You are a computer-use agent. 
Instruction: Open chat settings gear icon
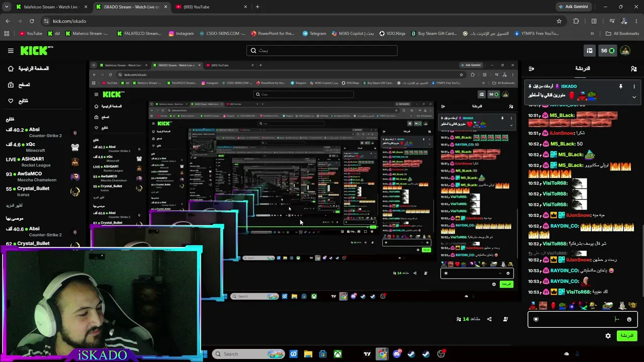[608, 336]
